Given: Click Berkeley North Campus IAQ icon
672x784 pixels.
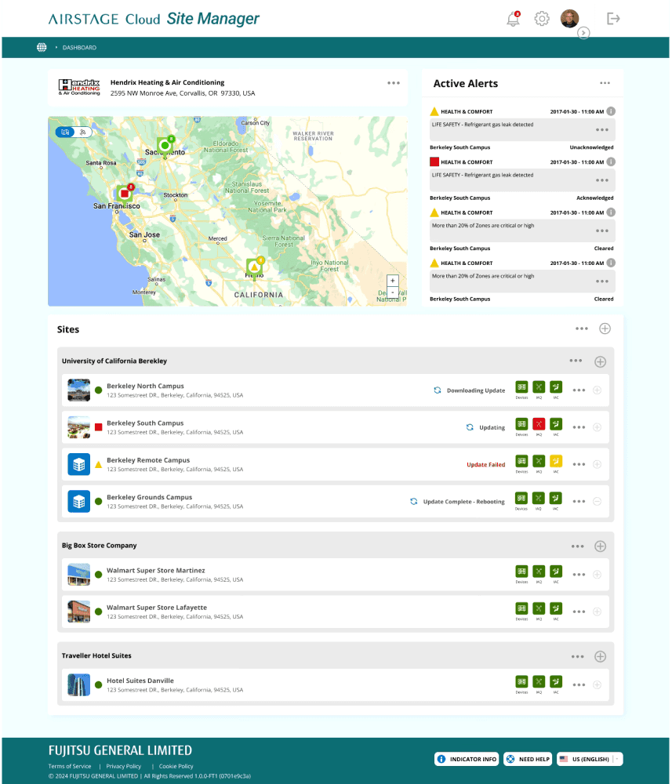Looking at the screenshot, I should pos(539,387).
